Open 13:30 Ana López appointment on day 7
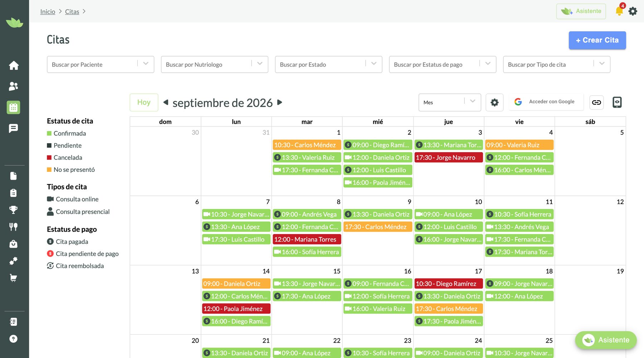Screen dimensions: 644x358 click(x=236, y=227)
